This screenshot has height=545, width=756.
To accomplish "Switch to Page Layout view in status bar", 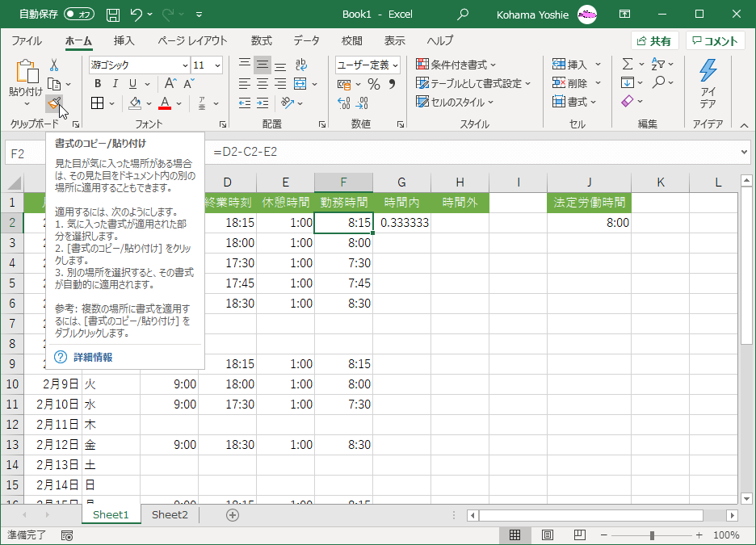I will click(x=547, y=535).
